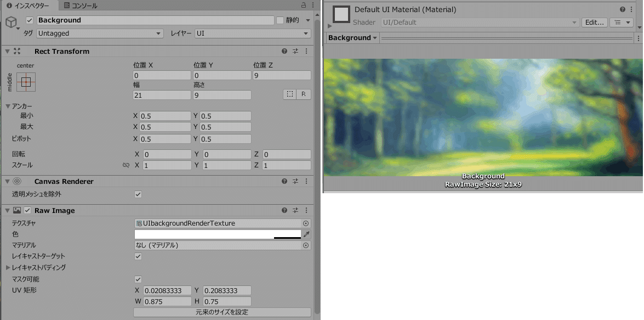Screen dimensions: 644x320
Task: Open Raw Image help icon
Action: (x=284, y=211)
